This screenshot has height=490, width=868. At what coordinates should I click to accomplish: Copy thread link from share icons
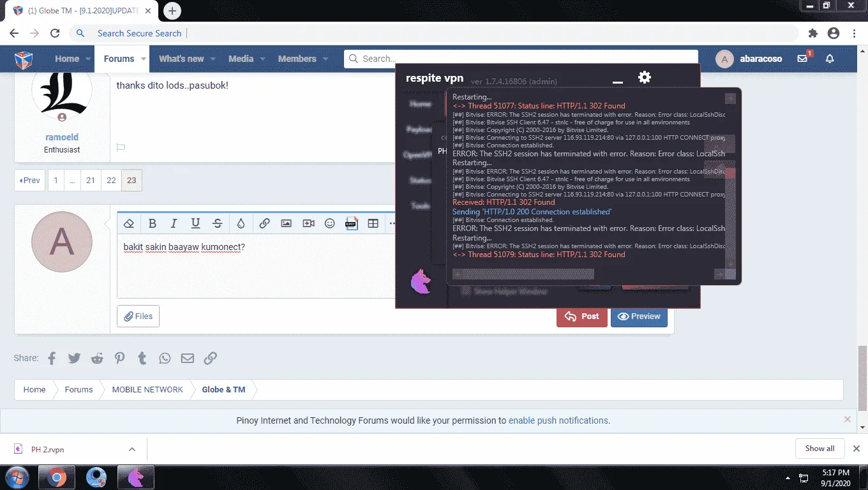(210, 358)
